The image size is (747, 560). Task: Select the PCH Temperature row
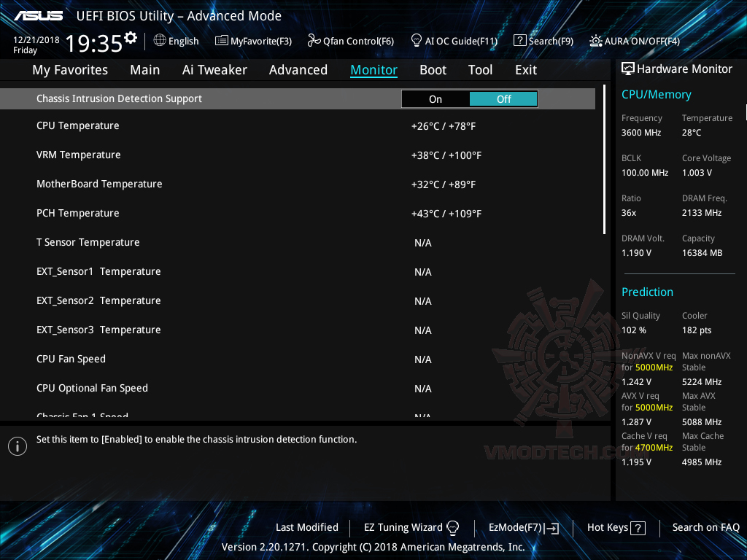tap(298, 214)
